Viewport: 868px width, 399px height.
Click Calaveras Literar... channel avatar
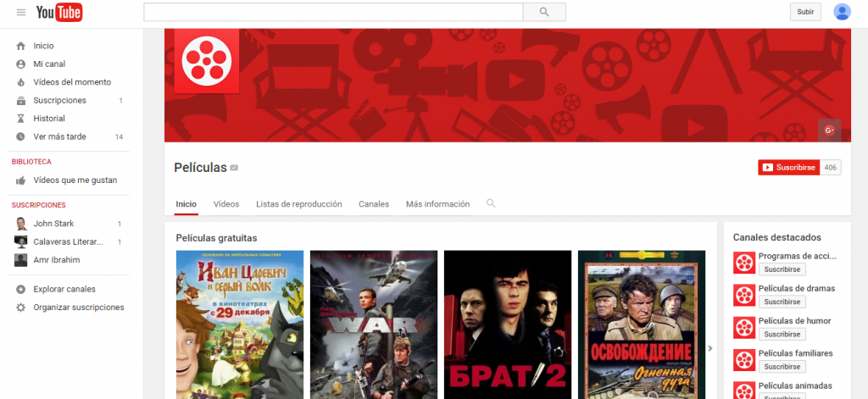tap(21, 241)
